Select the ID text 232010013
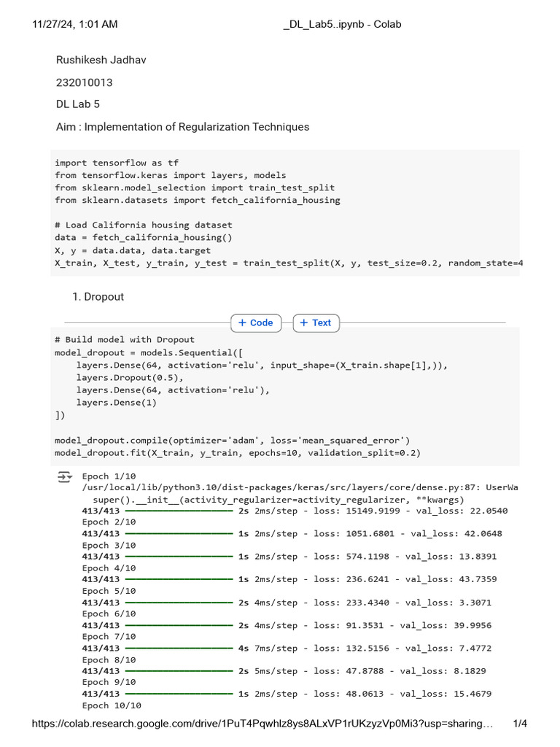 click(x=85, y=82)
